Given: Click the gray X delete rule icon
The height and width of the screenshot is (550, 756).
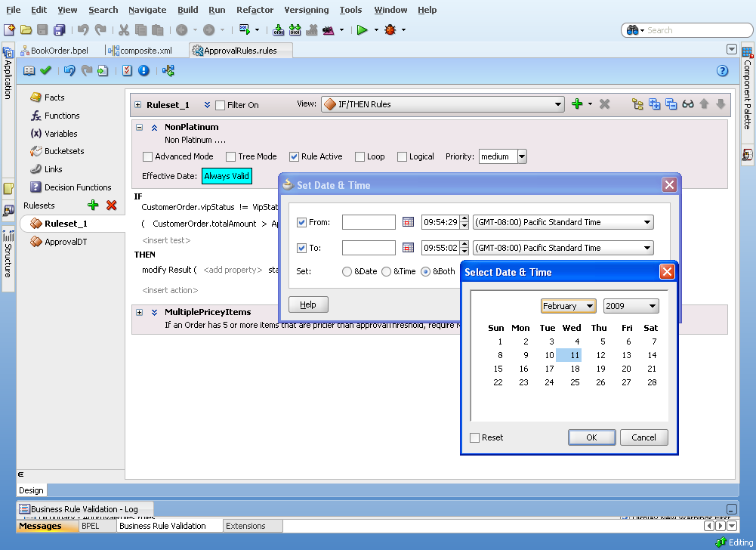Looking at the screenshot, I should (605, 104).
